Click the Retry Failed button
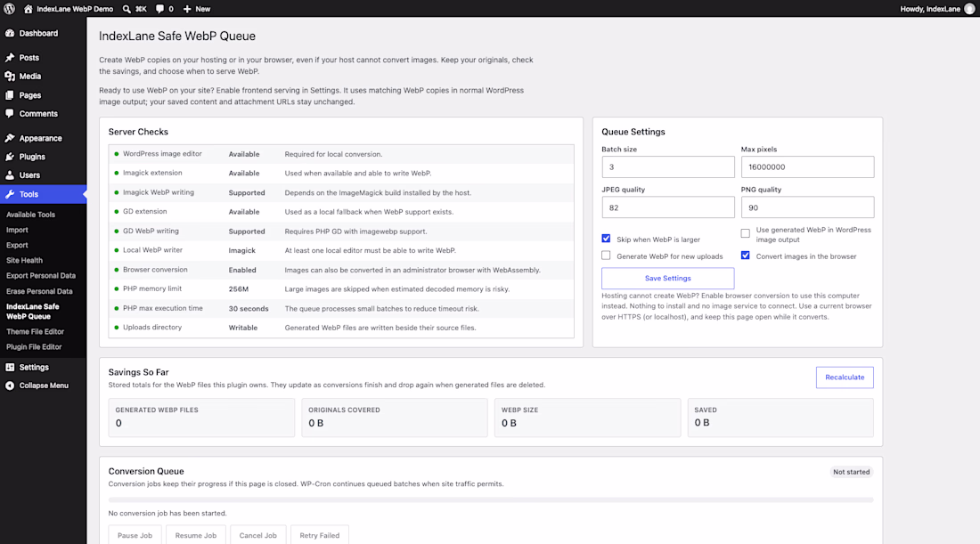980x544 pixels. pyautogui.click(x=319, y=535)
